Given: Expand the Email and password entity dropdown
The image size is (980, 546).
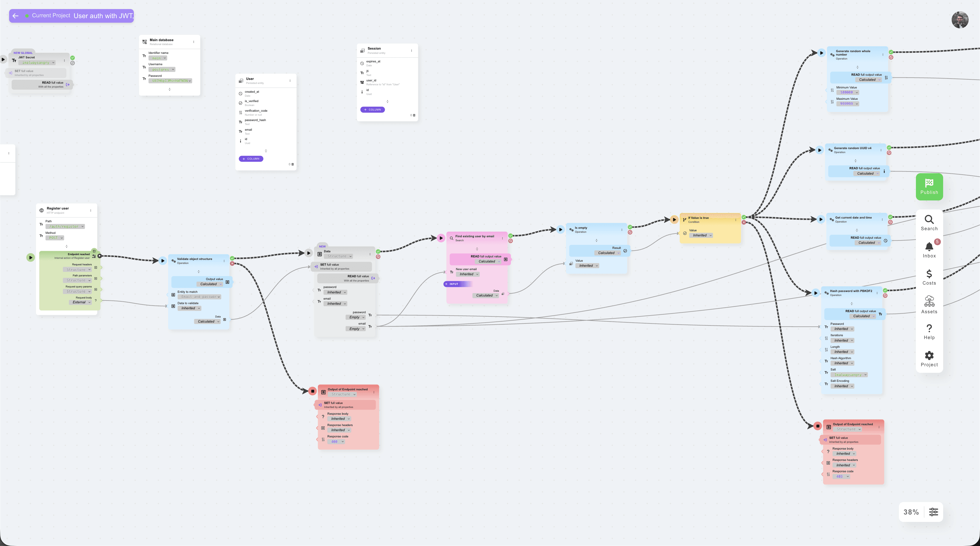Looking at the screenshot, I should point(200,297).
